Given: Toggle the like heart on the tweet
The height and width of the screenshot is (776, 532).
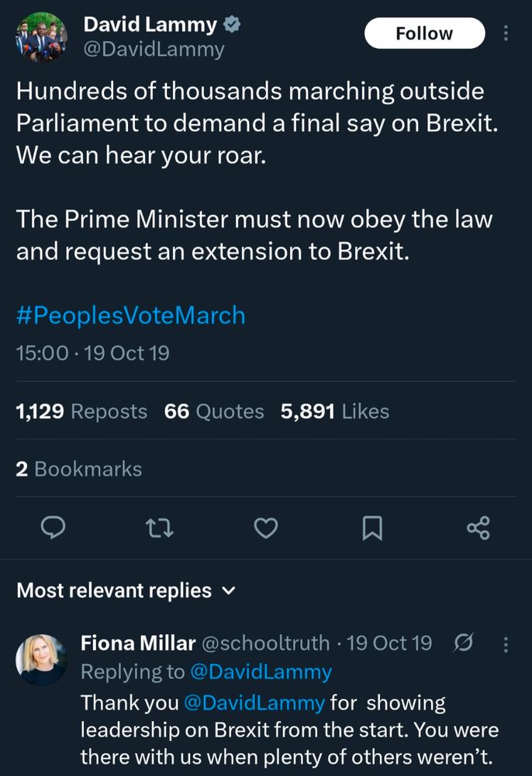Looking at the screenshot, I should (x=266, y=528).
